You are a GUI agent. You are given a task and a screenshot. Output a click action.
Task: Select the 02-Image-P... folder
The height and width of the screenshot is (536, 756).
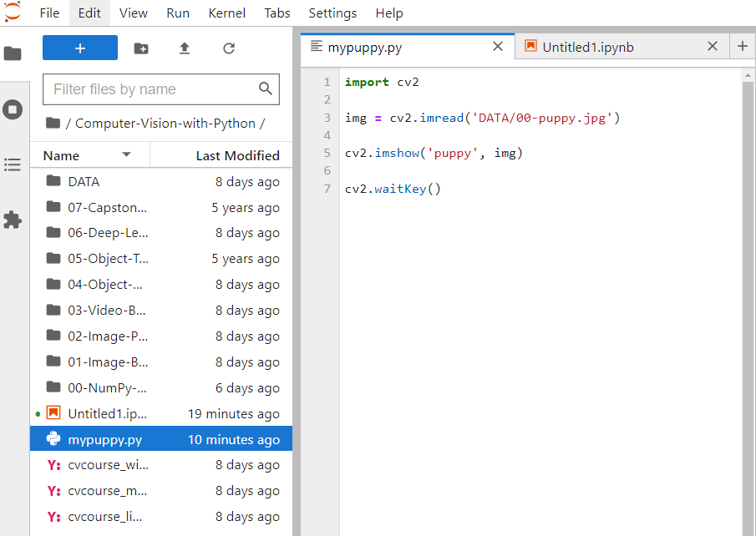(x=161, y=336)
